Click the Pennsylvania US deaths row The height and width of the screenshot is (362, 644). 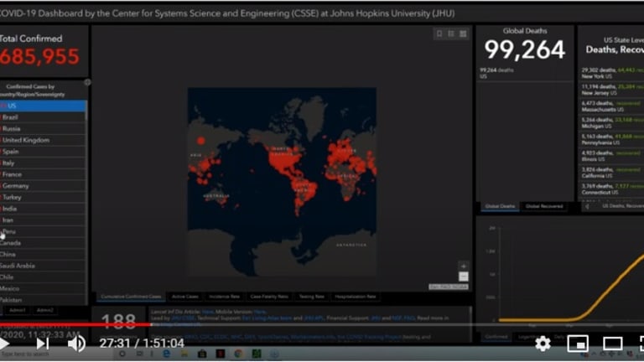tap(612, 140)
